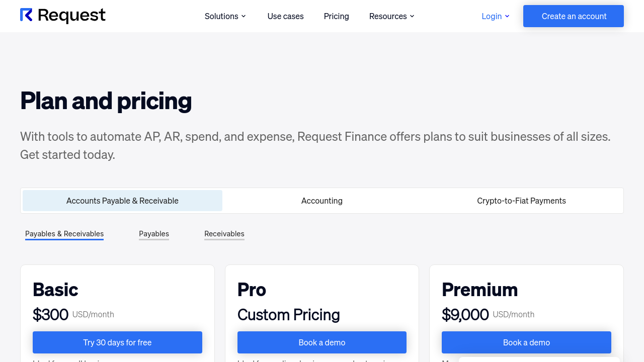Select the Receivables sub-tab
The height and width of the screenshot is (362, 644).
coord(224,234)
